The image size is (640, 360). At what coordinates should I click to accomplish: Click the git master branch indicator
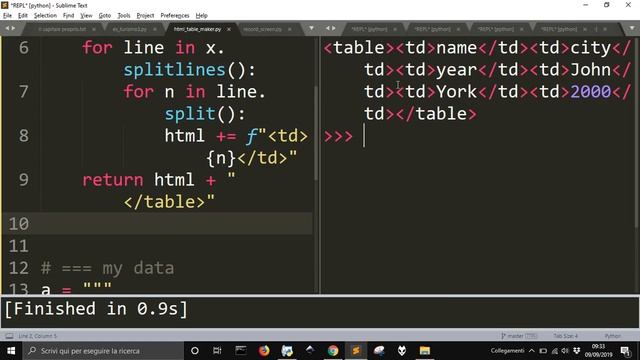tap(519, 336)
